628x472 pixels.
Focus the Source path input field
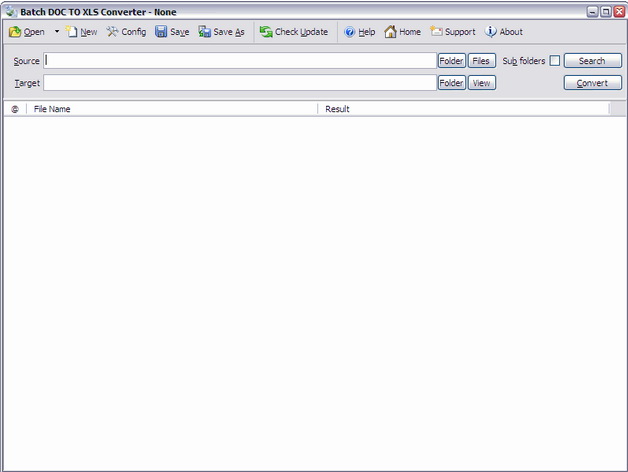tap(240, 61)
